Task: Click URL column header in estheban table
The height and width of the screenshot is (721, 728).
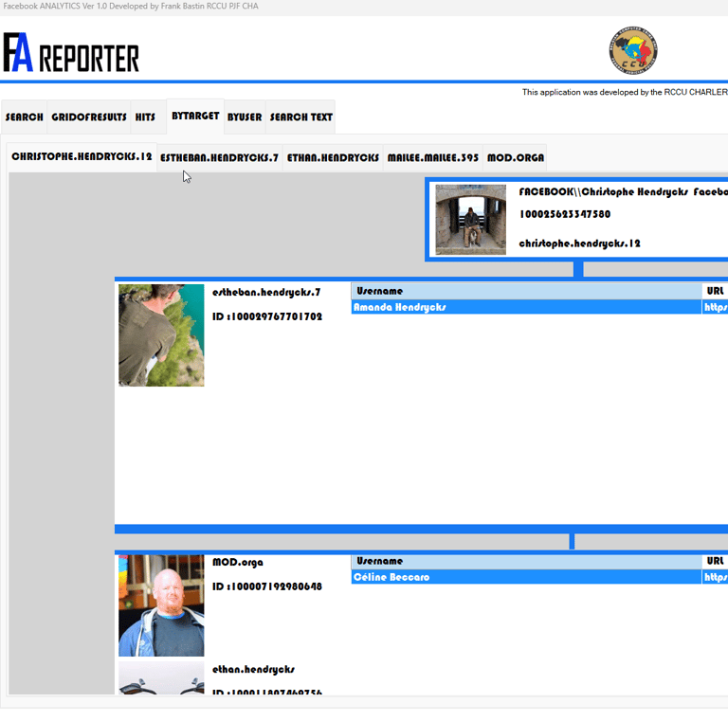Action: 715,292
